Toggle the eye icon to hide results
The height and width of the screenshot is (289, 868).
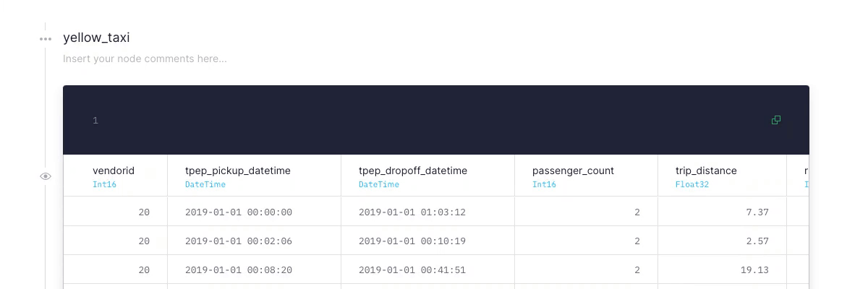point(46,176)
